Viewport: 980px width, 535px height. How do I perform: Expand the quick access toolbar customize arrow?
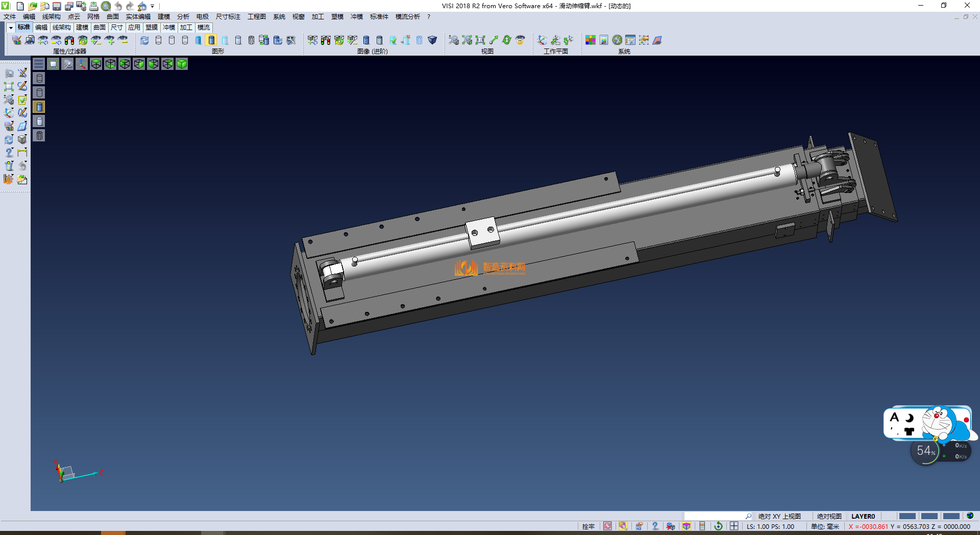tap(152, 7)
